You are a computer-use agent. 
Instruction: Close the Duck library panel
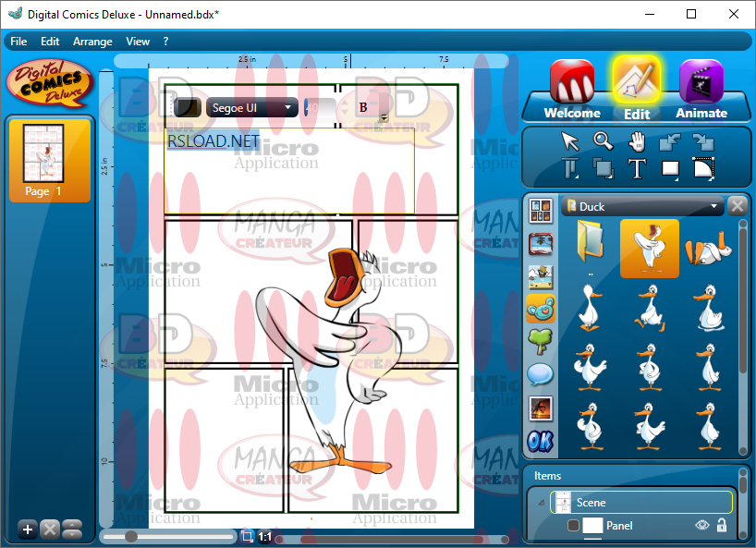pos(738,207)
